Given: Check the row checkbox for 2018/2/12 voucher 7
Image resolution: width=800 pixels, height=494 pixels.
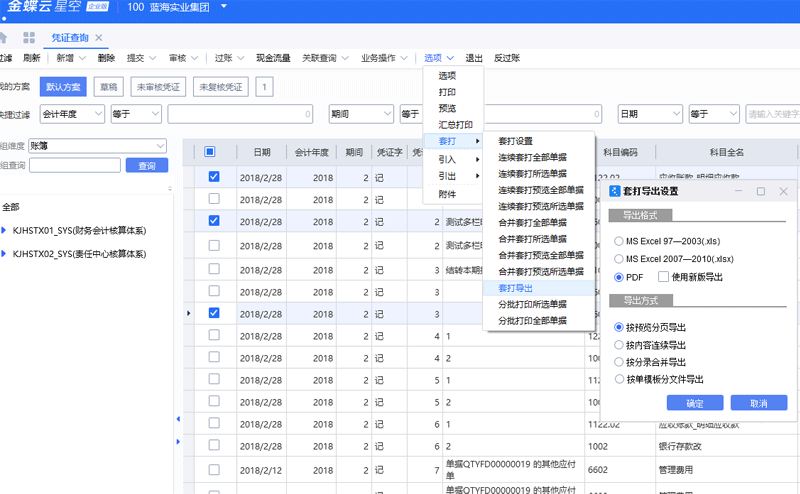Looking at the screenshot, I should click(214, 470).
